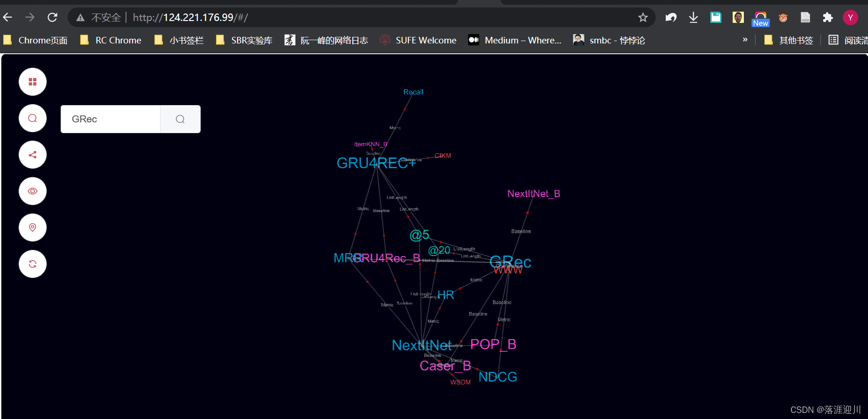Open SUFE Welcome bookmark
The image size is (868, 419).
coord(419,41)
